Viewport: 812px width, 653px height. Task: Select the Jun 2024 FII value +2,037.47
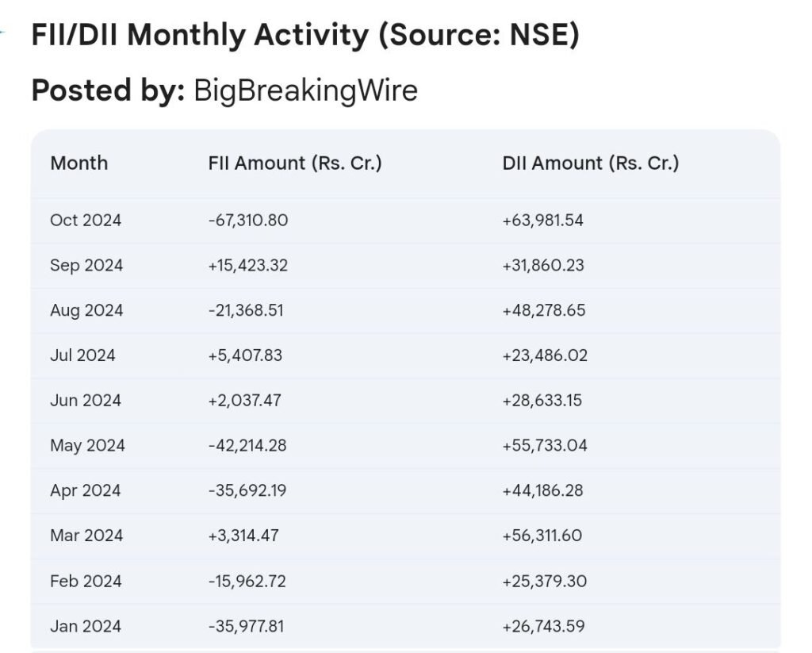coord(244,401)
